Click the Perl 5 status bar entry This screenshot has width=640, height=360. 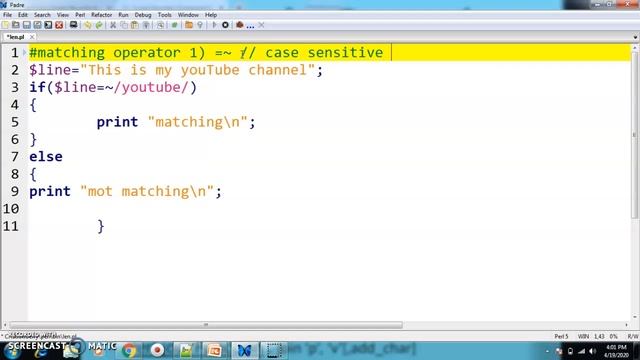pos(561,336)
